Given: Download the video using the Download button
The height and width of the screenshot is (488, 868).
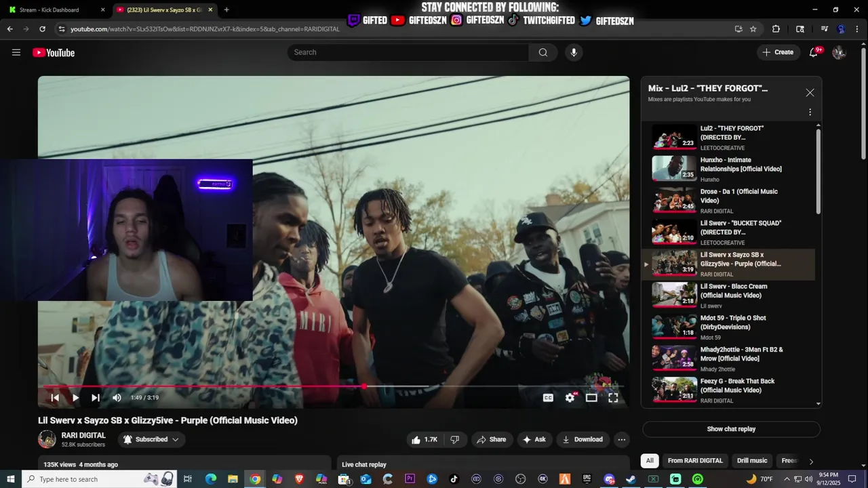Looking at the screenshot, I should (x=583, y=439).
